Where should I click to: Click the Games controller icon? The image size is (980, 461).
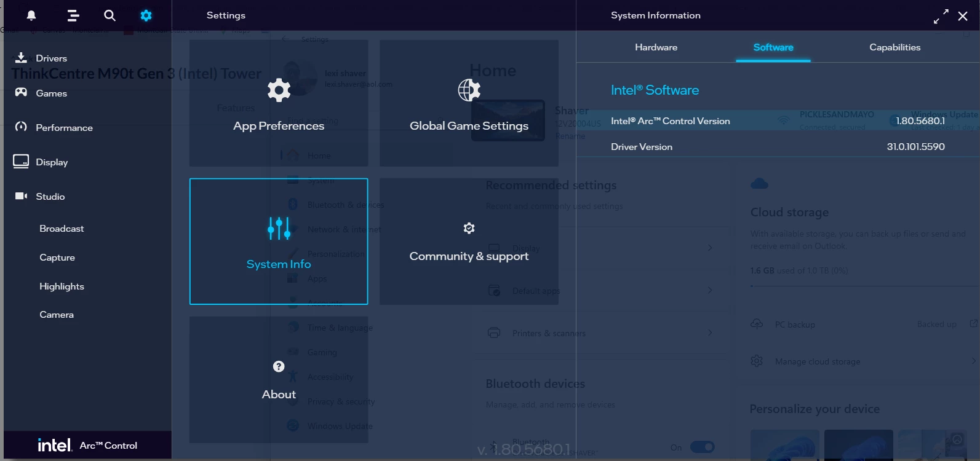[x=21, y=92]
